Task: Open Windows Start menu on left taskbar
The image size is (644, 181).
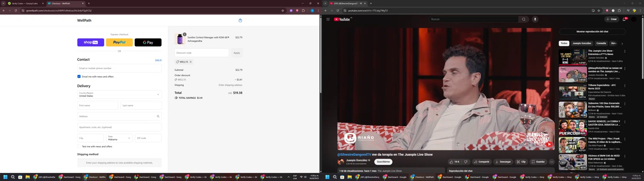Action: 6,177
